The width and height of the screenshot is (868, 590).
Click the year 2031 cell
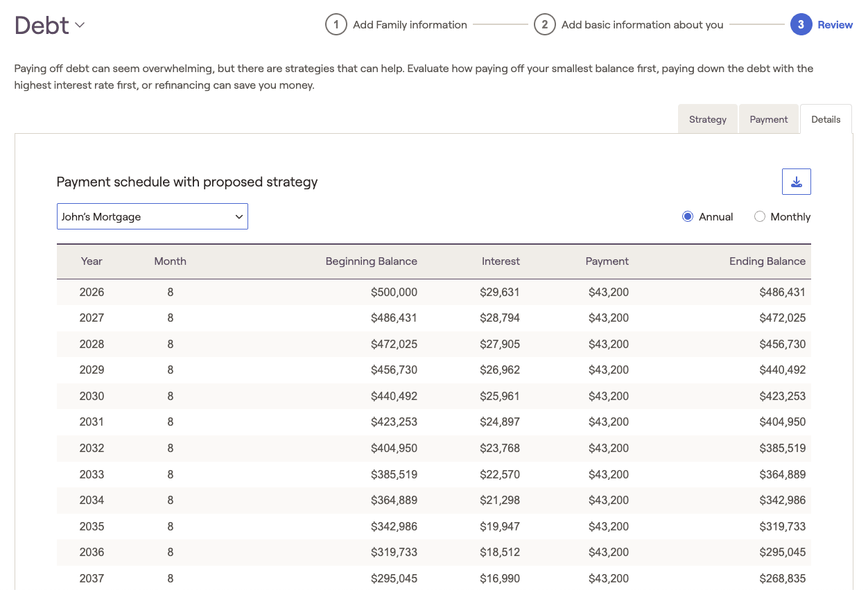point(92,422)
